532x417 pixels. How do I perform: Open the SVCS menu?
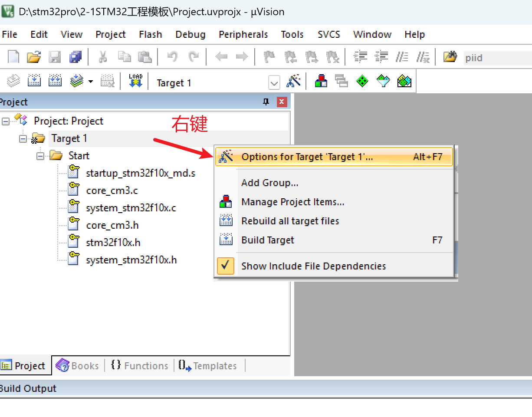tap(329, 34)
